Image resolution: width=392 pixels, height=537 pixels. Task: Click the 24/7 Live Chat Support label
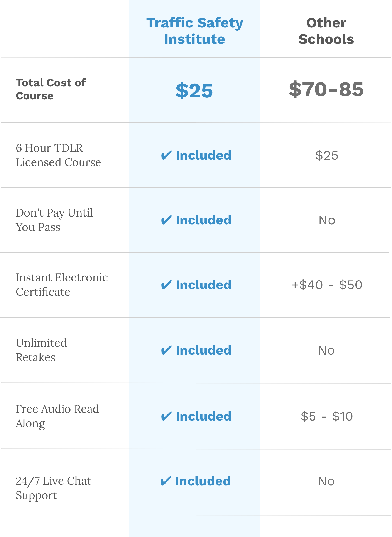(53, 488)
